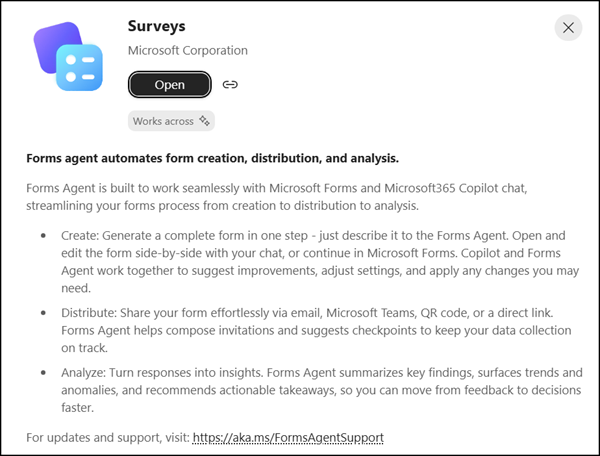Click the Distribute bullet description
This screenshot has width=600, height=456.
tap(316, 330)
